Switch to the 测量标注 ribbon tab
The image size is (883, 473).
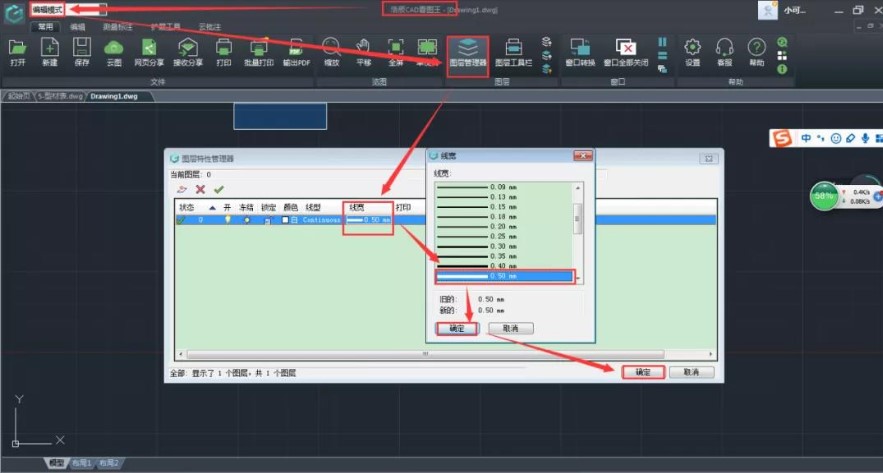pos(118,26)
